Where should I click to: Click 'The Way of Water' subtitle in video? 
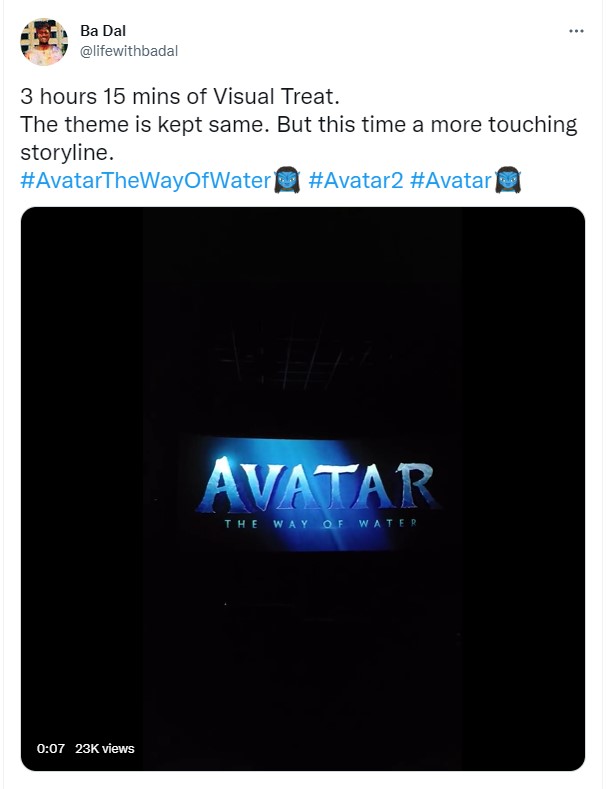(321, 523)
